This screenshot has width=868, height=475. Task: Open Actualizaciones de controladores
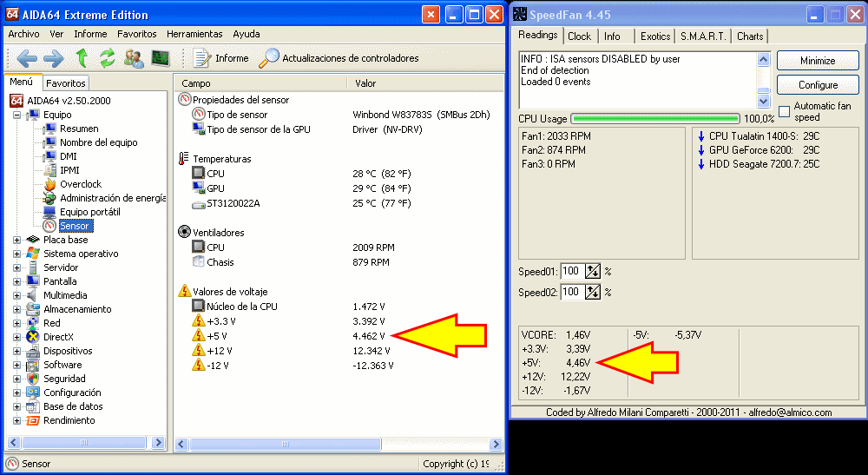click(339, 58)
